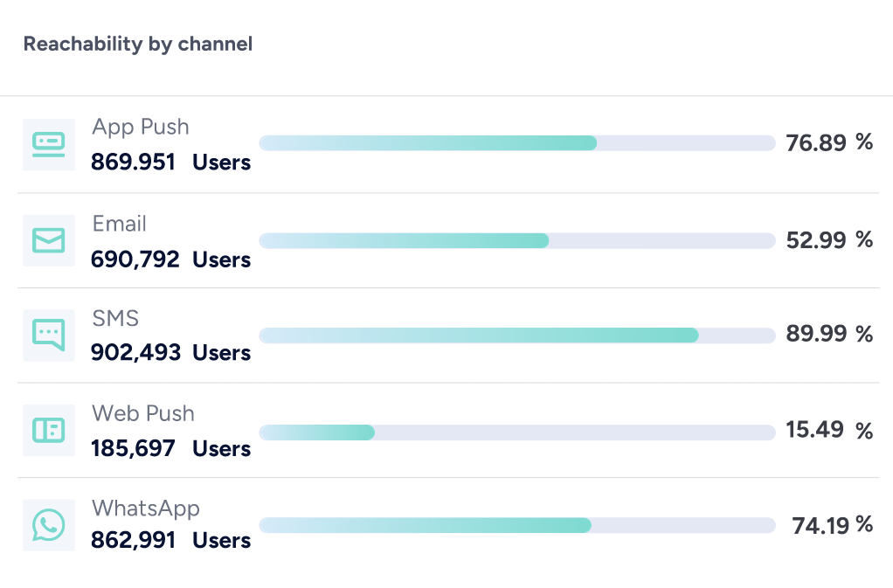Click the WhatsApp reachability progress bar
The width and height of the screenshot is (893, 588).
pyautogui.click(x=517, y=525)
